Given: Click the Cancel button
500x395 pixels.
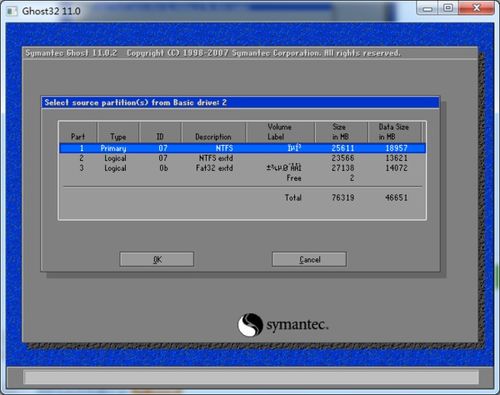Looking at the screenshot, I should 309,259.
